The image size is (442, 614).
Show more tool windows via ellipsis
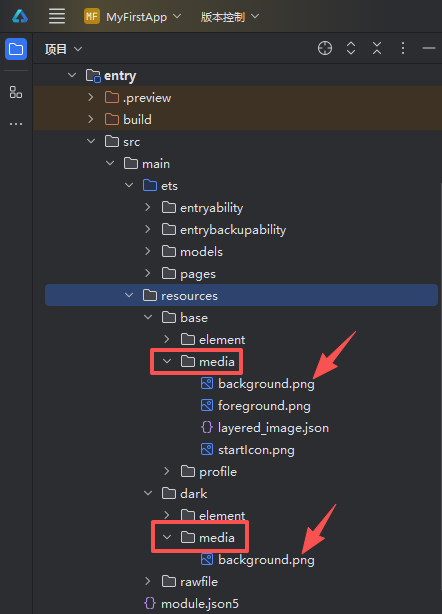pos(16,124)
